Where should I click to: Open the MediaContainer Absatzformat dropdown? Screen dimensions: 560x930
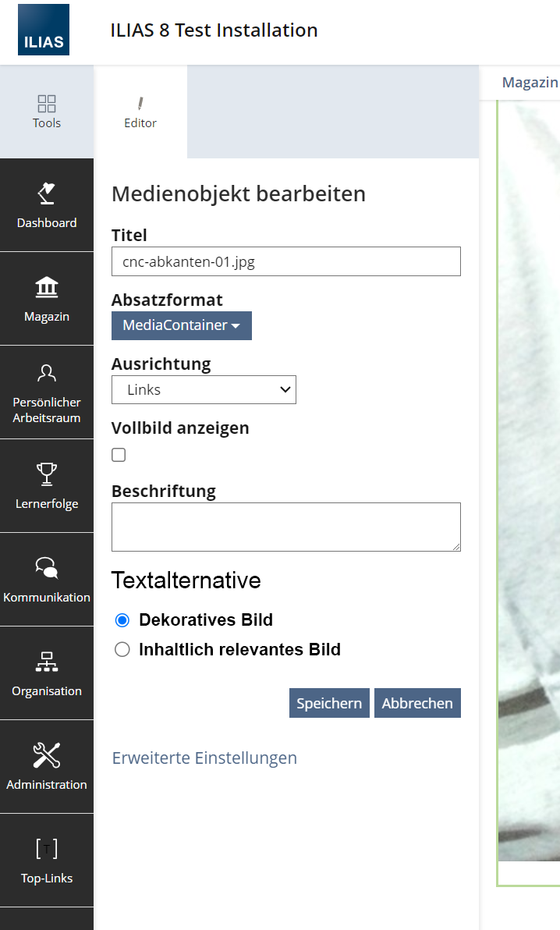tap(181, 325)
